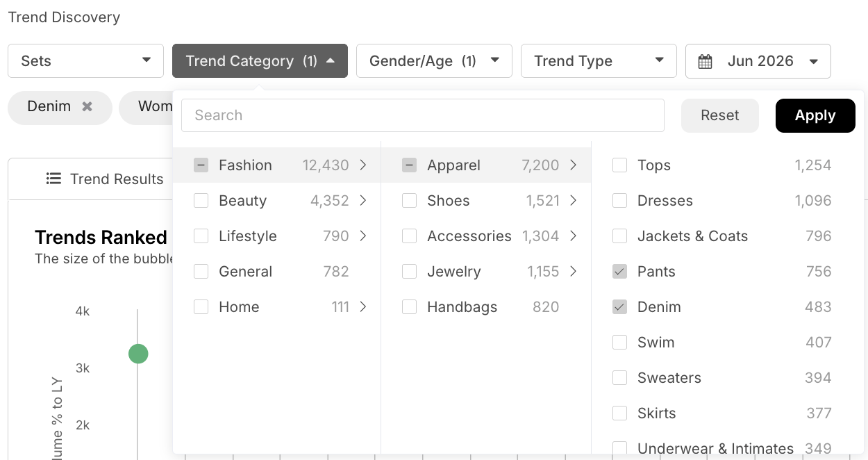
Task: Open the Trend Type dropdown
Action: (x=599, y=61)
